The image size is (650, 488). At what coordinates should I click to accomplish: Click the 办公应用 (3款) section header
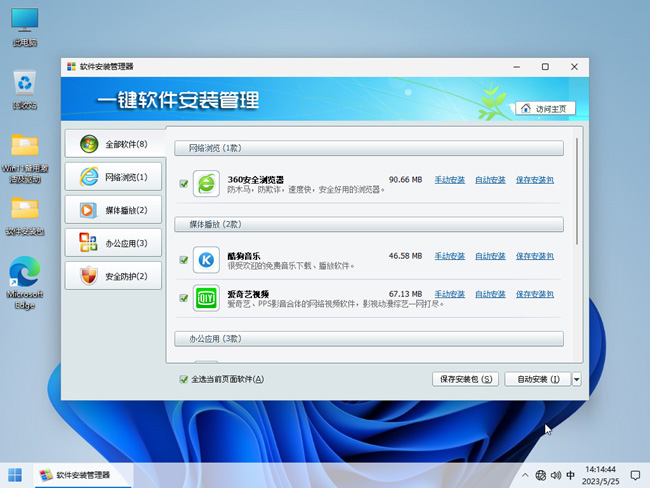[x=369, y=339]
